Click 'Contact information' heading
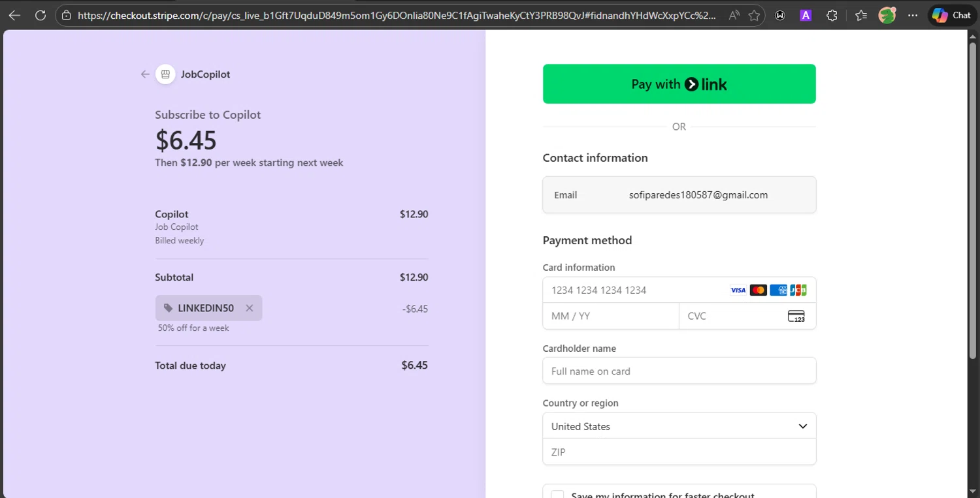The image size is (980, 498). coord(595,158)
